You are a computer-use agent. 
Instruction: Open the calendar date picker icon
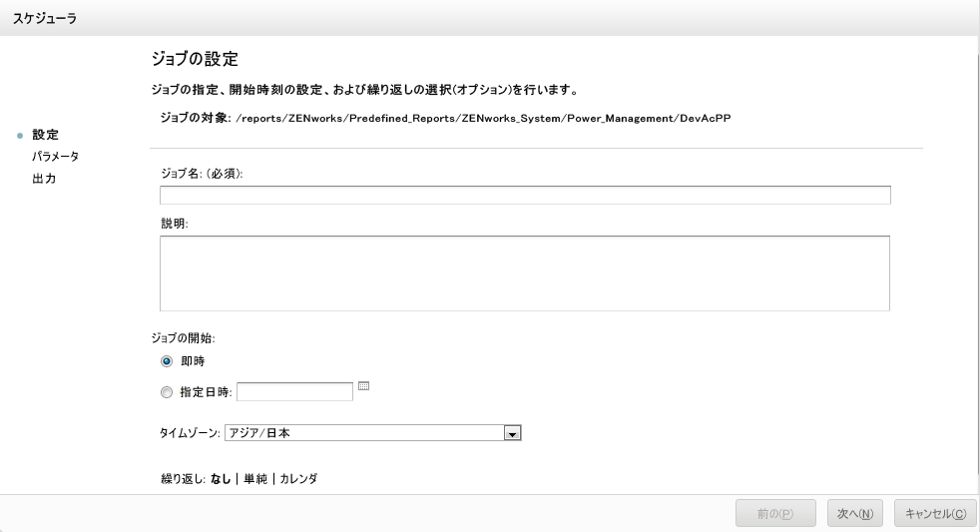point(363,386)
